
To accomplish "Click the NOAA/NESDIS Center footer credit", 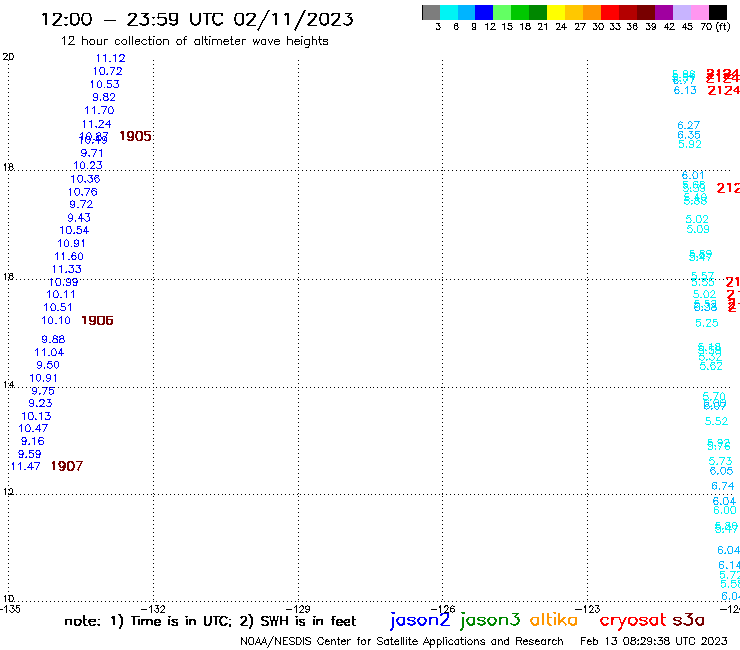I will coord(402,641).
